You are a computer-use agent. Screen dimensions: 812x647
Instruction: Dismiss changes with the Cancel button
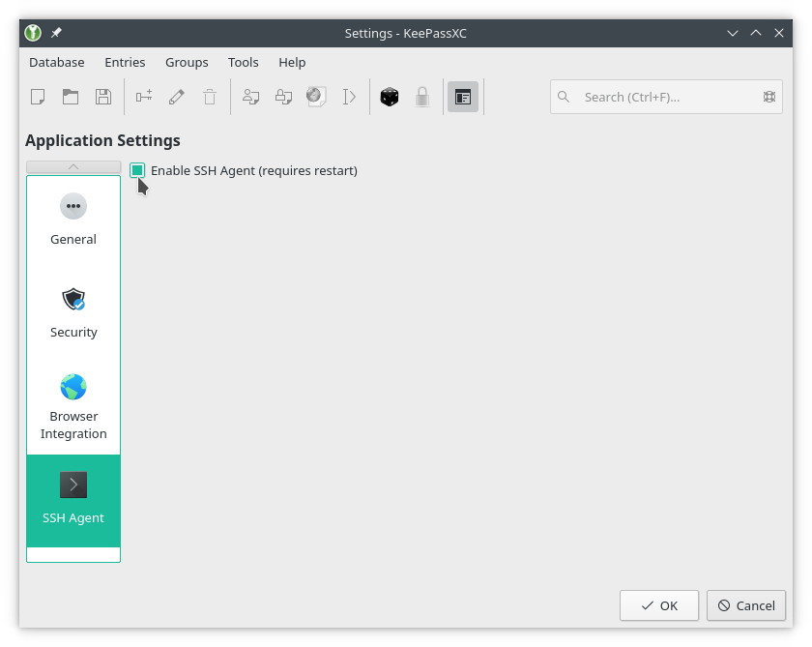tap(745, 605)
